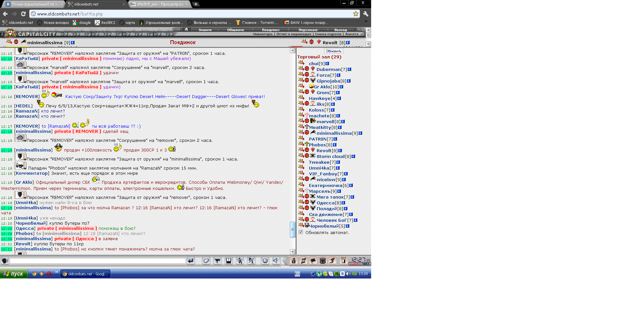Click user name Phobos in the user list
The width and height of the screenshot is (644, 322).
[317, 145]
